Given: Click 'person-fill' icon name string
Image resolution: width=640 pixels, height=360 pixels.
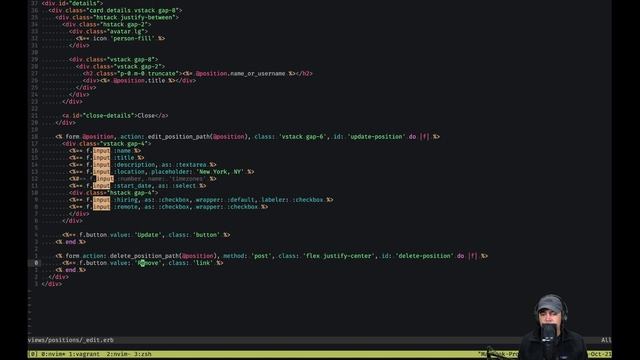Looking at the screenshot, I should 133,38.
